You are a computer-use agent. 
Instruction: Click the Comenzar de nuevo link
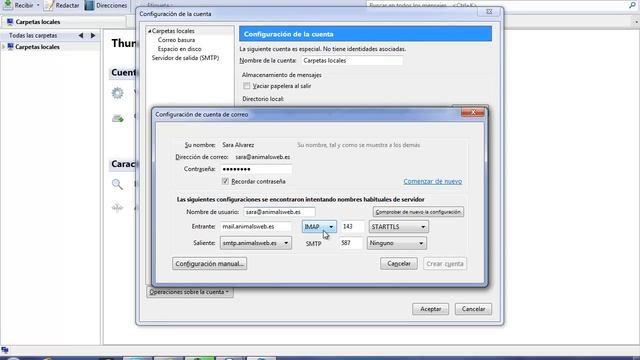pos(433,181)
